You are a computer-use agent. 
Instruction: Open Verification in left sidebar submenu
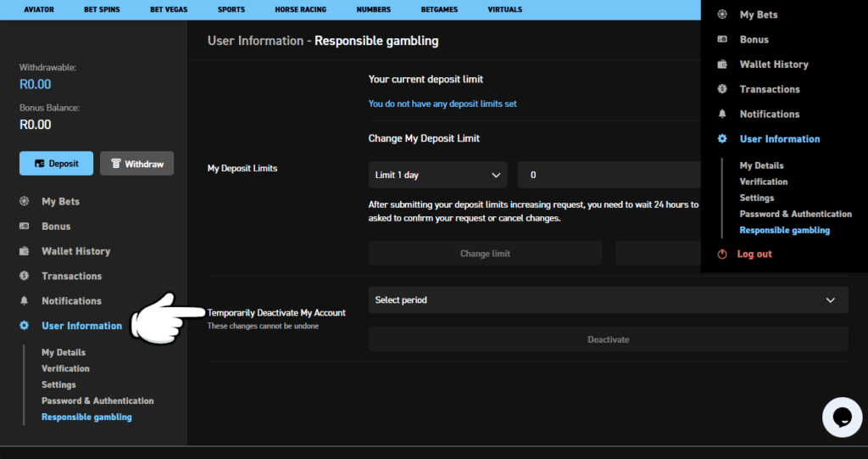(x=65, y=368)
